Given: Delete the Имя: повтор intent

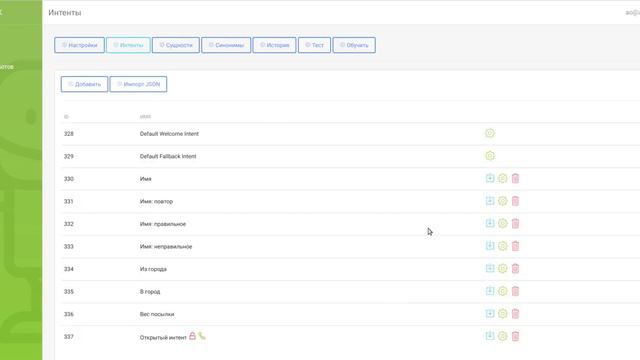Looking at the screenshot, I should (515, 201).
